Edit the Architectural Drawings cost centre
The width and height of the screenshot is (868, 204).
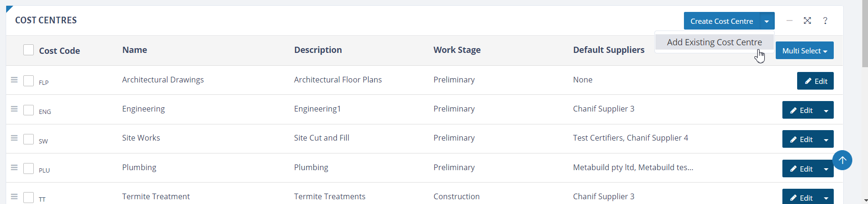[x=815, y=81]
